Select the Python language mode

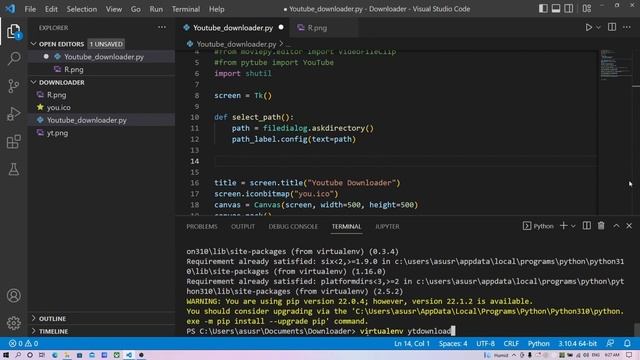[538, 344]
